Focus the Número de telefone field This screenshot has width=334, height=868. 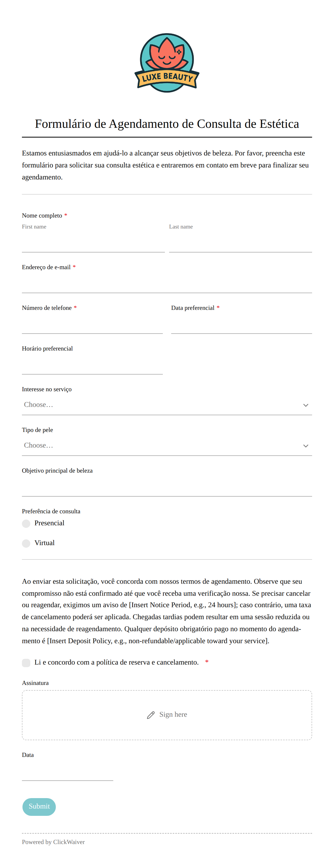92,324
